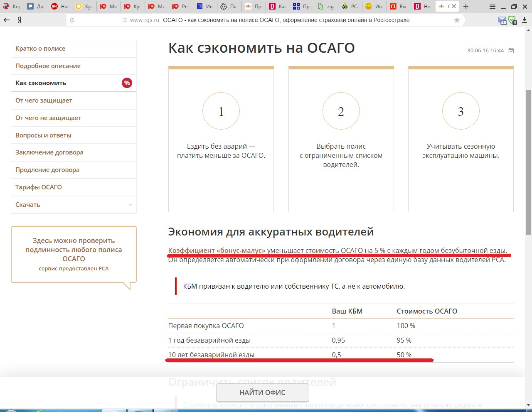This screenshot has width=532, height=412.
Task: Switch to the 'Нов' tab with red D icon
Action: tap(423, 6)
